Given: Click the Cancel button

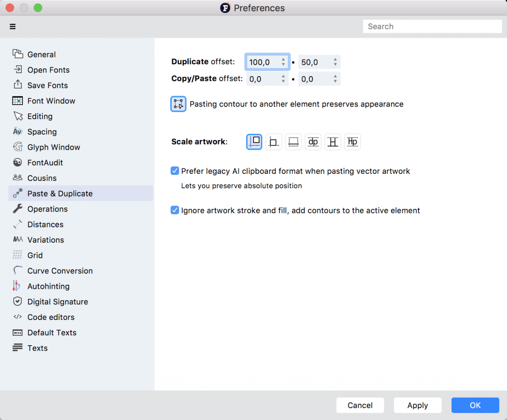Looking at the screenshot, I should [360, 405].
